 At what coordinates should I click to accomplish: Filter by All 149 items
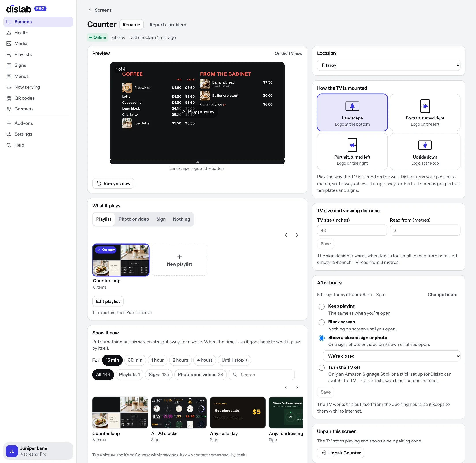103,375
